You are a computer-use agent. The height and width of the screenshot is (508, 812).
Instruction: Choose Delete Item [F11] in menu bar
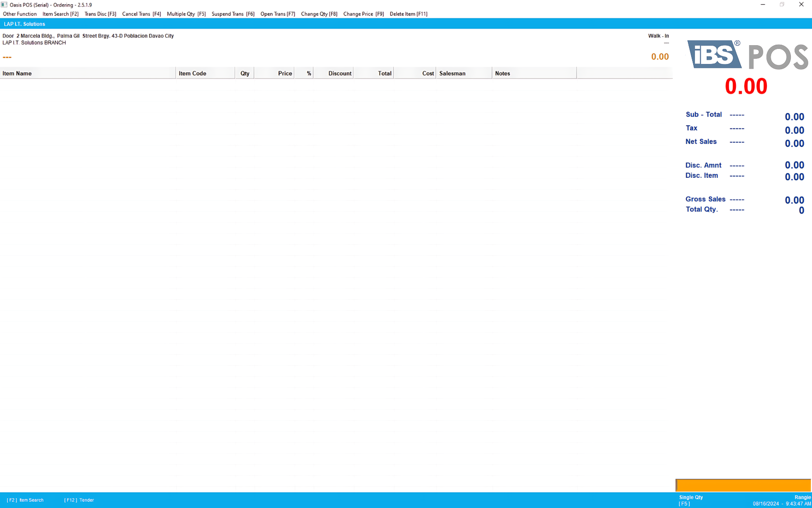pyautogui.click(x=408, y=14)
